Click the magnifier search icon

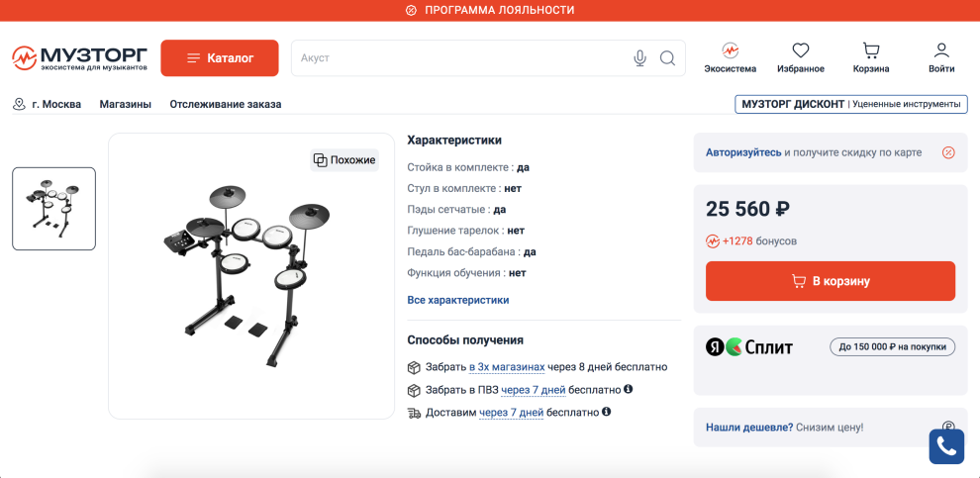click(667, 58)
